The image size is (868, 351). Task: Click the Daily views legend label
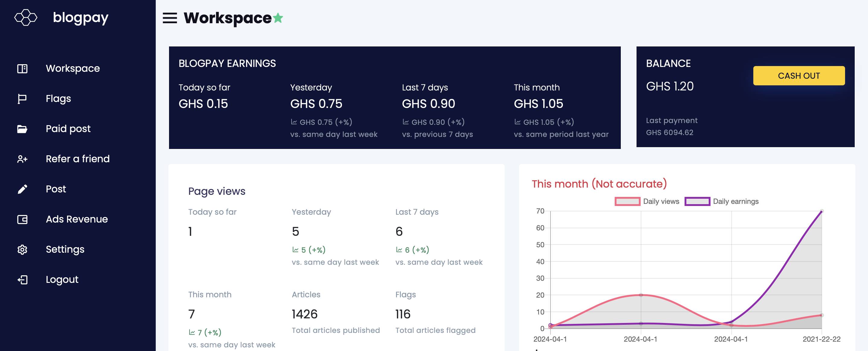(661, 201)
